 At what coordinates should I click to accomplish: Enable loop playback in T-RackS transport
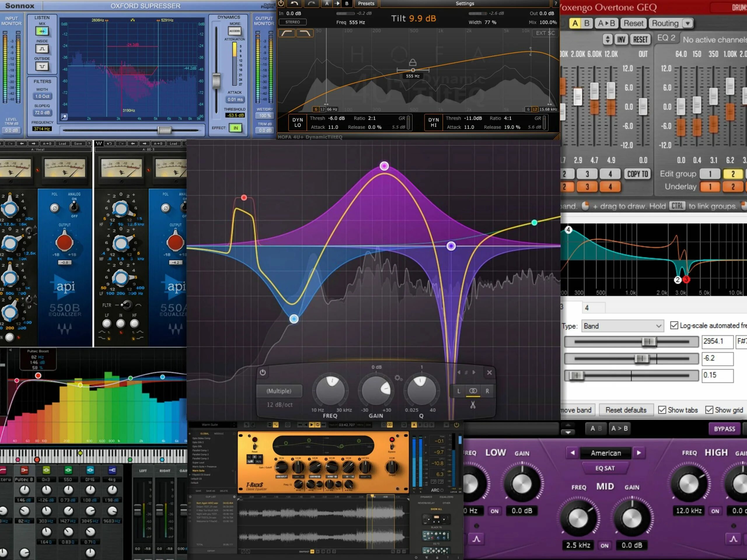pos(318,425)
